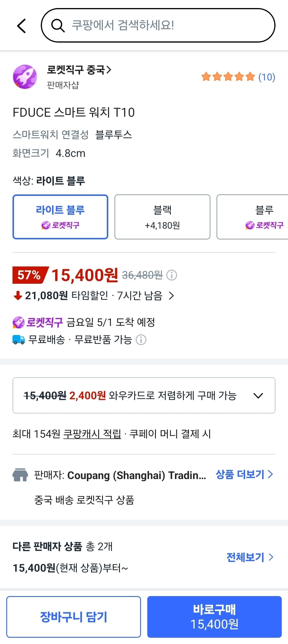Click the rocket icon next to delivery date
The image size is (288, 644).
(x=19, y=322)
